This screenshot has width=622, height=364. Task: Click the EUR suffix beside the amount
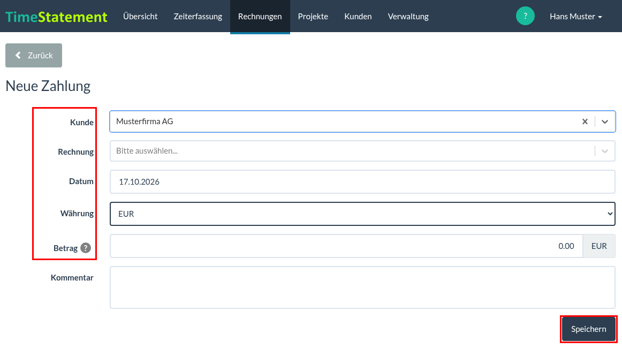(x=599, y=246)
